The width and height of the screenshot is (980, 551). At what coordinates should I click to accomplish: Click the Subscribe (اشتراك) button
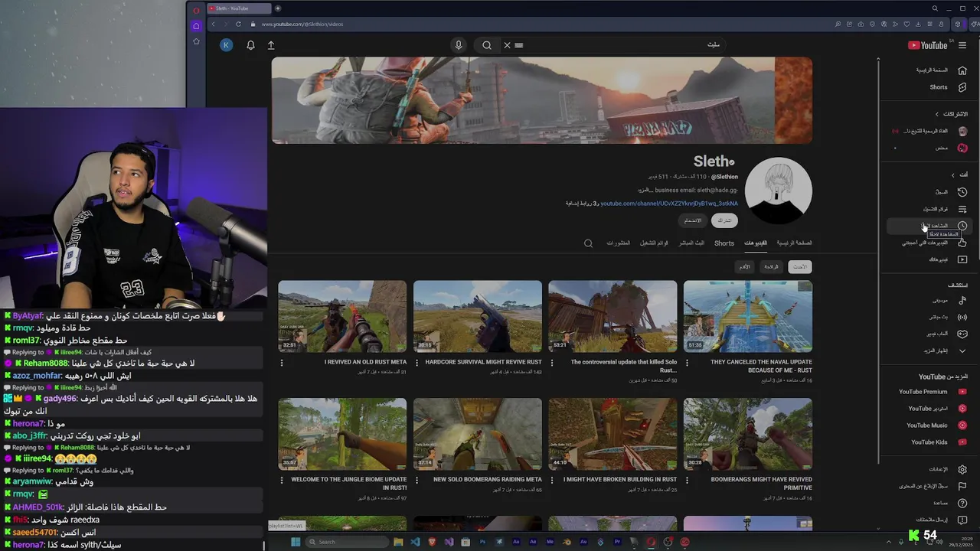724,220
